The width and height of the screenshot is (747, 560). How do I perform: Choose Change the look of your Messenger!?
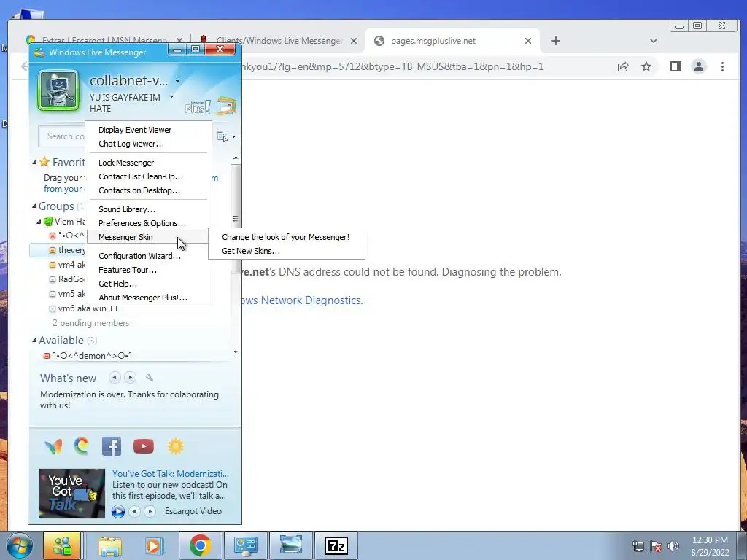pos(286,237)
